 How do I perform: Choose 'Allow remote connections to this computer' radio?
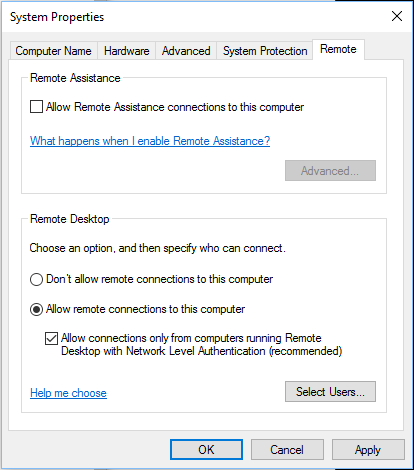pyautogui.click(x=36, y=309)
